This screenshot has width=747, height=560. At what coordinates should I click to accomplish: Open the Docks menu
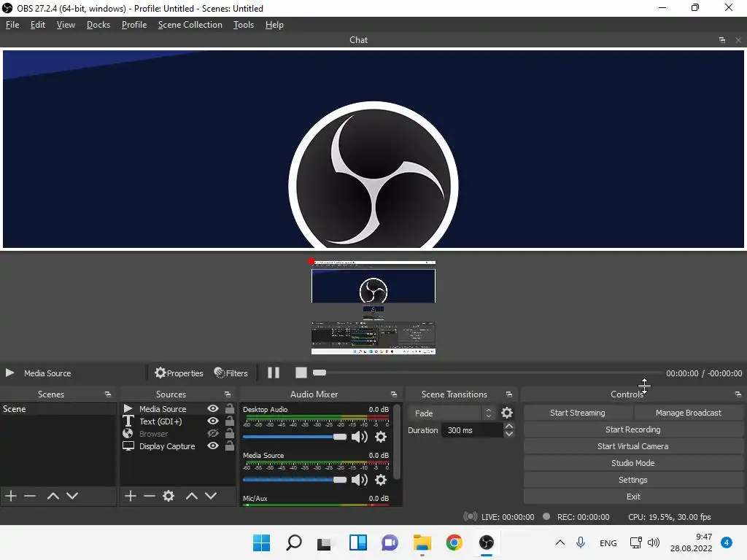pos(98,25)
